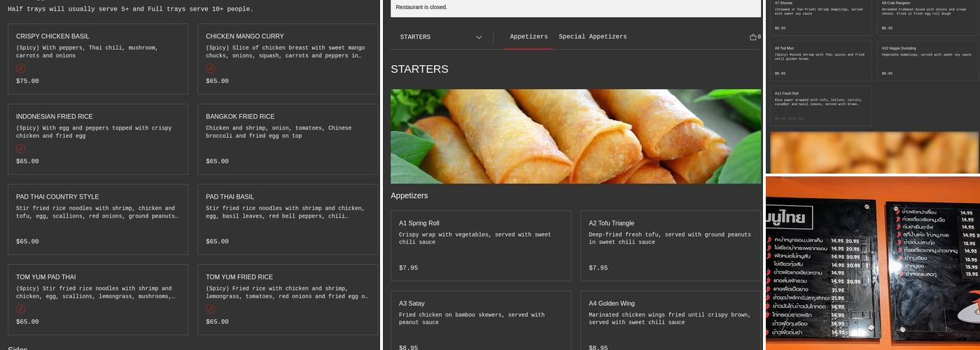Click spicy icon on Crispy Chicken Basil
Image resolution: width=980 pixels, height=350 pixels.
[21, 69]
